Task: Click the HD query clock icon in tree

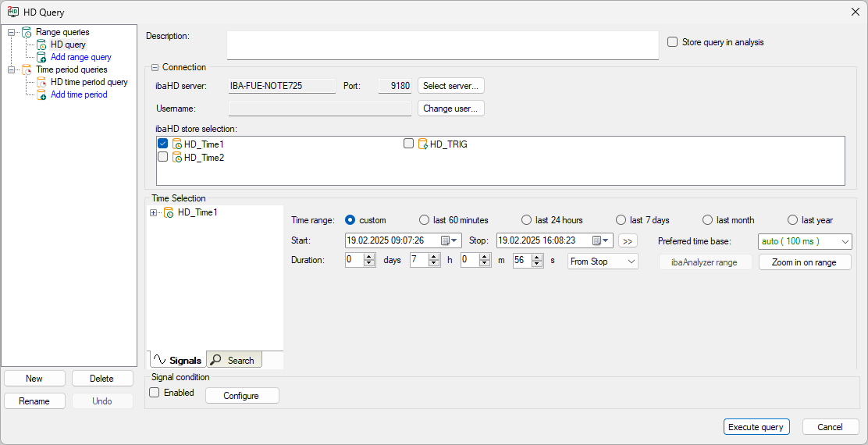Action: pyautogui.click(x=42, y=45)
